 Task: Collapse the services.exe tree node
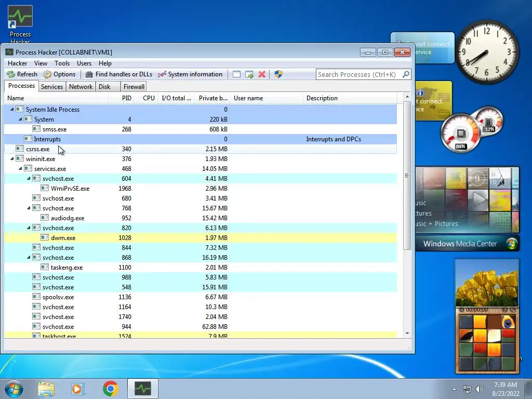(20, 168)
